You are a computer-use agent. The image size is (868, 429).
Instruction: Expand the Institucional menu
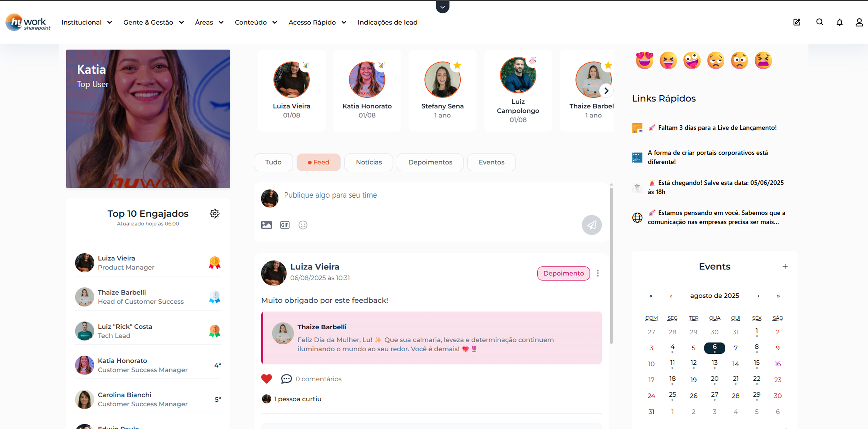(87, 22)
